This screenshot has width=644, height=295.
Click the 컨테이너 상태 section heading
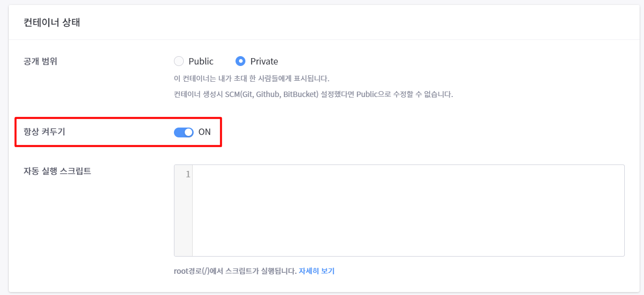tap(52, 23)
